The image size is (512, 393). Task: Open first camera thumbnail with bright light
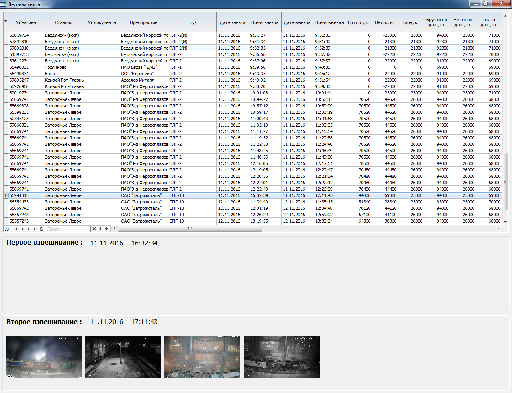[x=44, y=357]
